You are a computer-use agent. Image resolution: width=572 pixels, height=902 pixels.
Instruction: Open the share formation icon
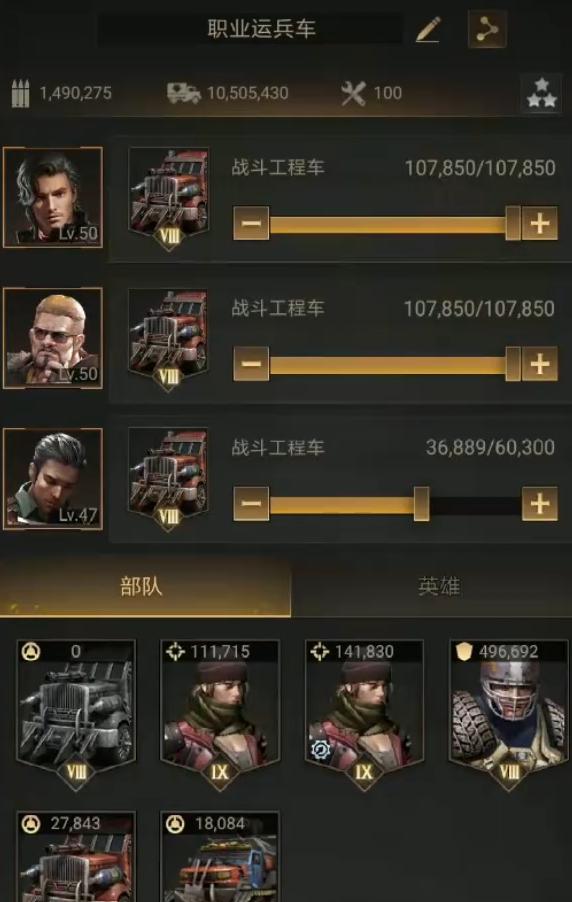[x=487, y=29]
